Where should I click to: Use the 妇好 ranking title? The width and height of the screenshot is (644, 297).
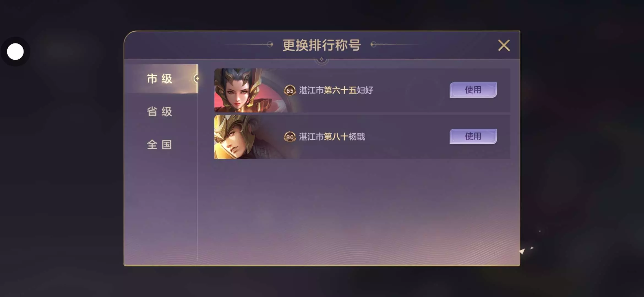[473, 90]
